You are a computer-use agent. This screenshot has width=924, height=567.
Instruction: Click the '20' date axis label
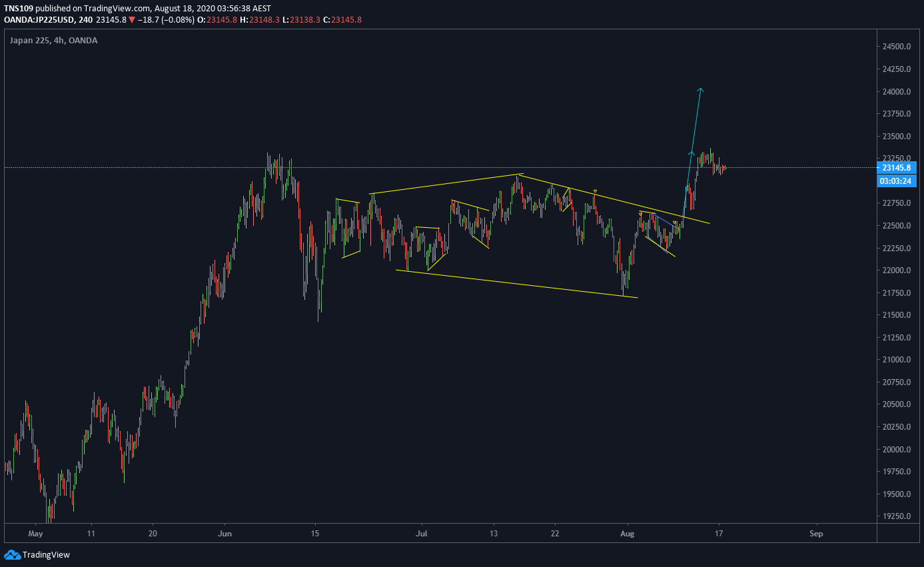coord(153,534)
